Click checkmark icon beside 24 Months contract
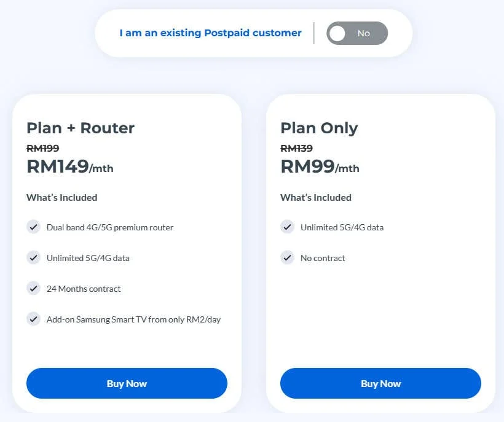The image size is (504, 422). click(33, 289)
